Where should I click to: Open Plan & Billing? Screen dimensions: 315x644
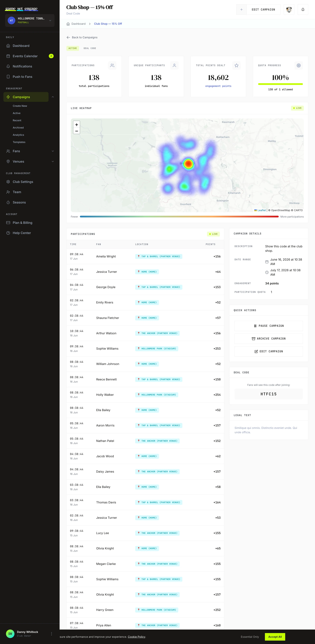(x=30, y=223)
